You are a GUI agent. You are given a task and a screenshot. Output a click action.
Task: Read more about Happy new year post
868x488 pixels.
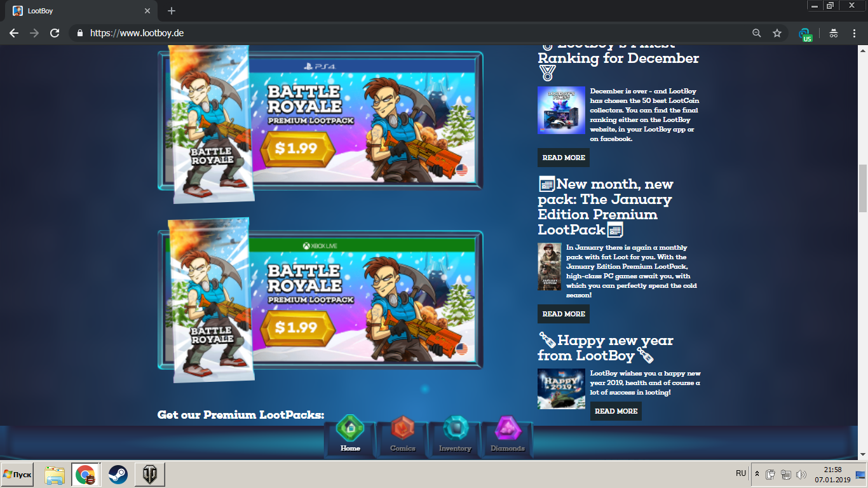[x=616, y=411]
